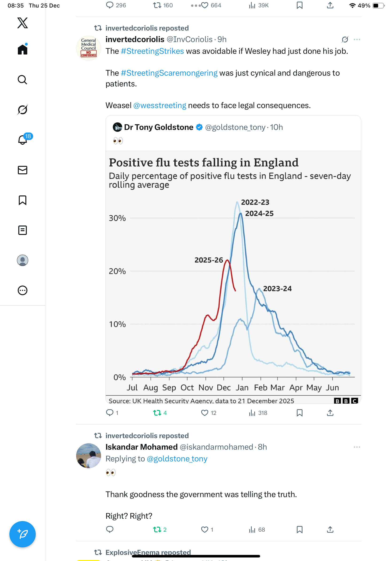
Task: Like the invertedcoriolis post with 12 likes
Action: tap(204, 413)
